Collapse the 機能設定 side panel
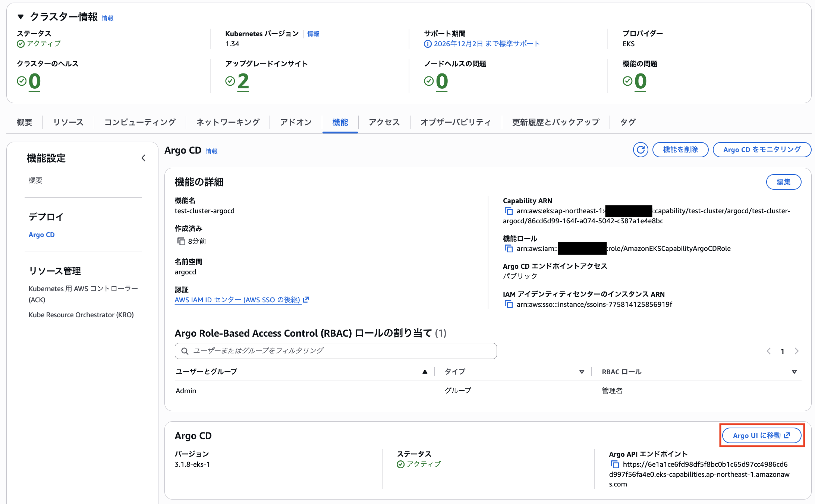This screenshot has width=815, height=504. (144, 158)
